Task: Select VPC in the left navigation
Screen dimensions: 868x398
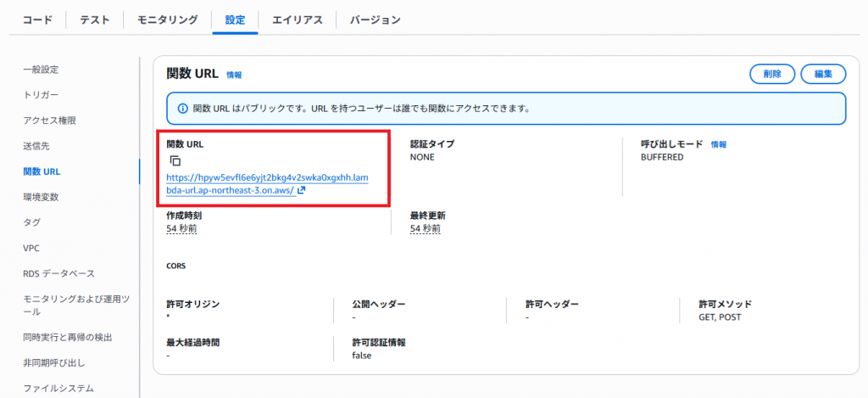Action: [31, 248]
